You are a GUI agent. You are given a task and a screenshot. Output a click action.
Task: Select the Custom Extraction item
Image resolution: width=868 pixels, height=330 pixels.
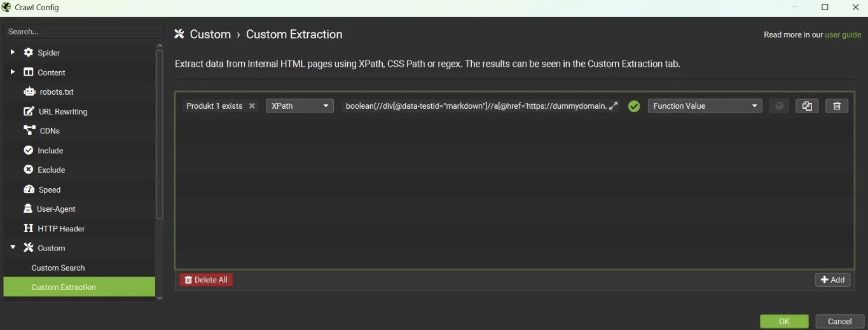79,287
